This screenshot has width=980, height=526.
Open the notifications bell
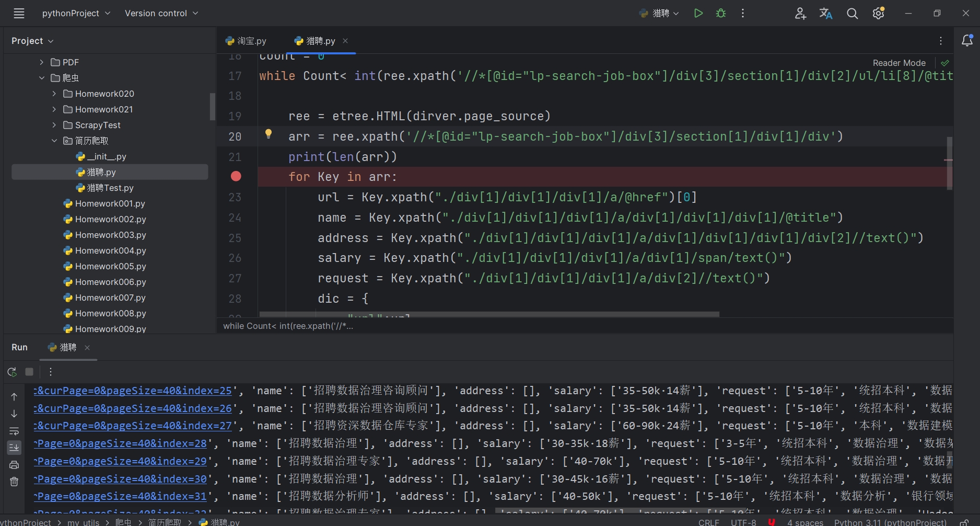pyautogui.click(x=967, y=41)
